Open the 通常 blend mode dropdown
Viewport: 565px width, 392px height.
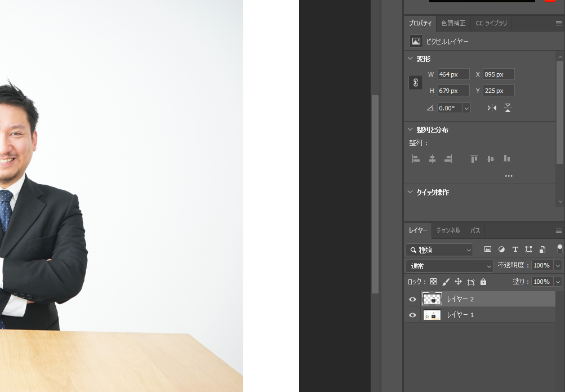450,266
